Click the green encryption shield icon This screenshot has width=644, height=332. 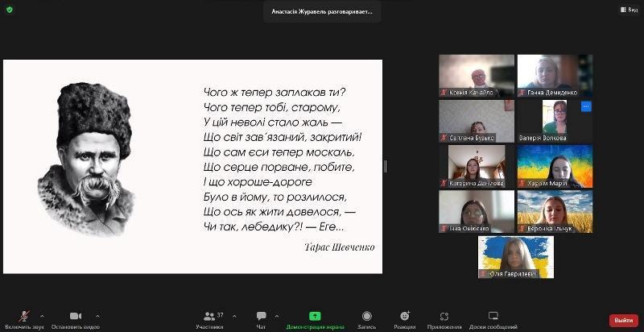(x=10, y=10)
